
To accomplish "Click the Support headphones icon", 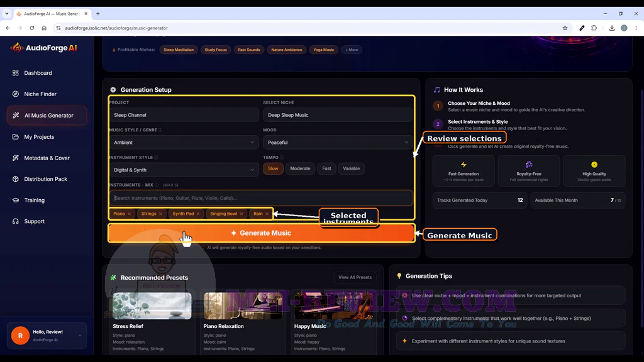I will coord(16,221).
